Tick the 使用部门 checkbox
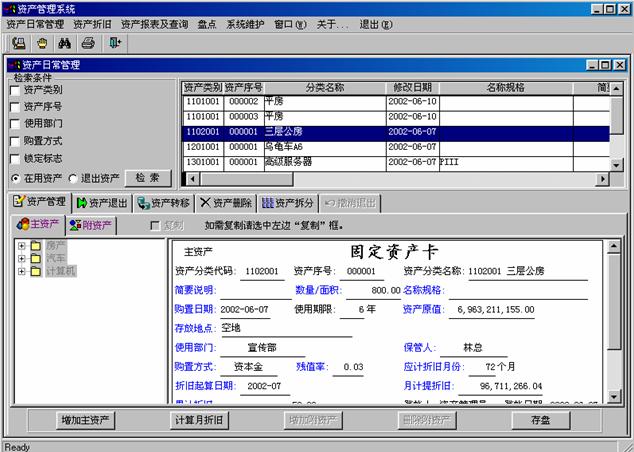Image resolution: width=634 pixels, height=452 pixels. [x=15, y=124]
